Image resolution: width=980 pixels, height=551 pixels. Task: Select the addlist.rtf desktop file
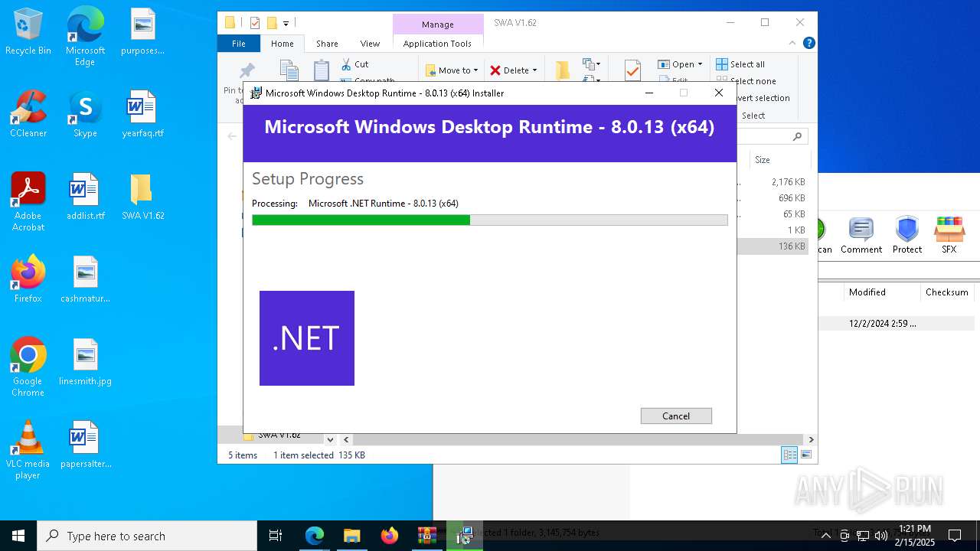click(85, 197)
